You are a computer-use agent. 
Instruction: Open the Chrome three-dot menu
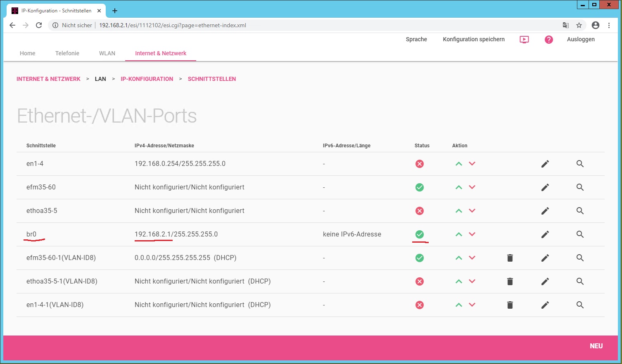[609, 25]
